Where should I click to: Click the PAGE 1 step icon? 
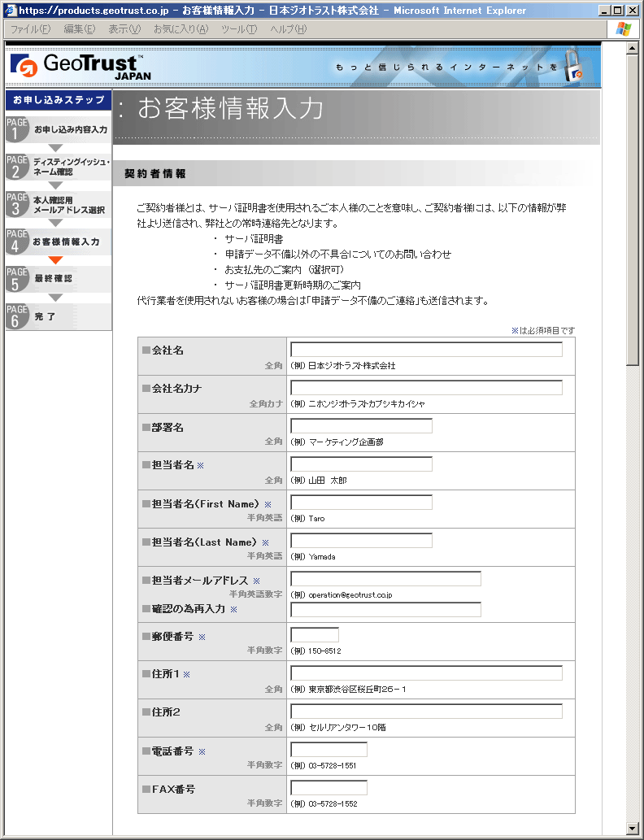[16, 129]
